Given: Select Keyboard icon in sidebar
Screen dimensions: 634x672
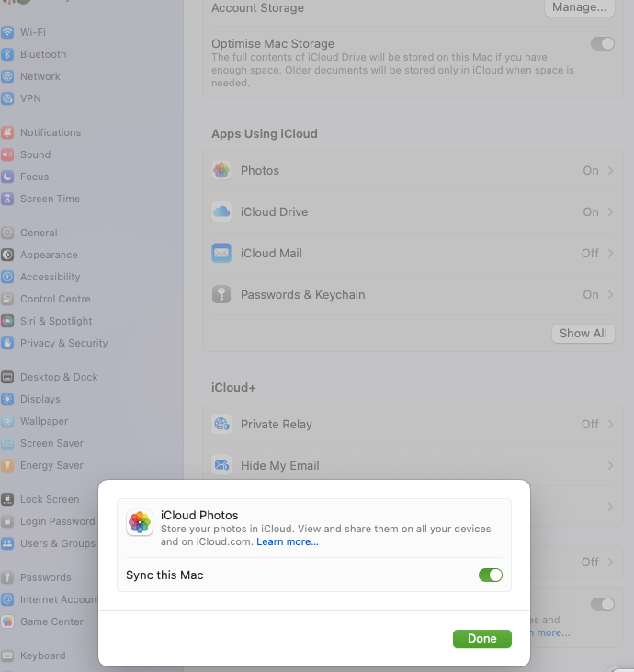Looking at the screenshot, I should (7, 655).
